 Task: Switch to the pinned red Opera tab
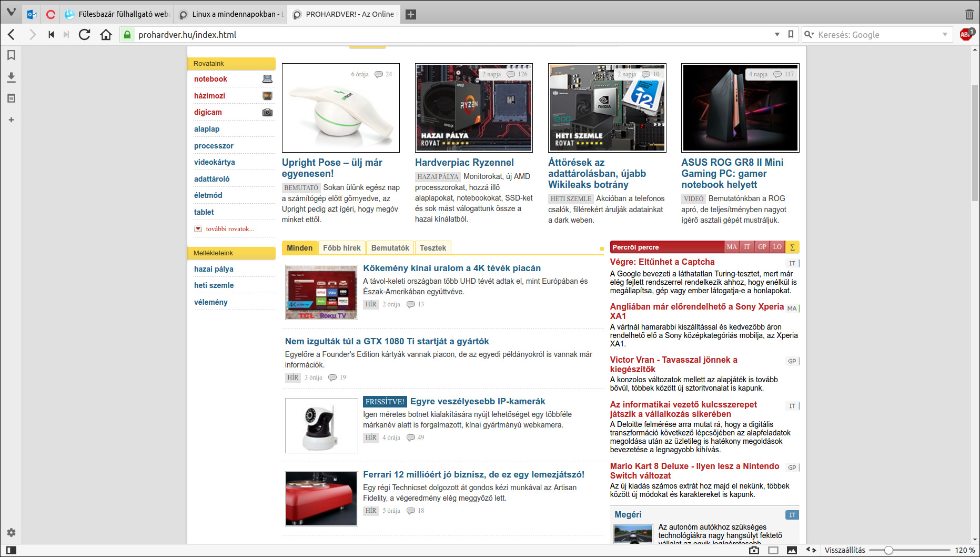[x=50, y=14]
